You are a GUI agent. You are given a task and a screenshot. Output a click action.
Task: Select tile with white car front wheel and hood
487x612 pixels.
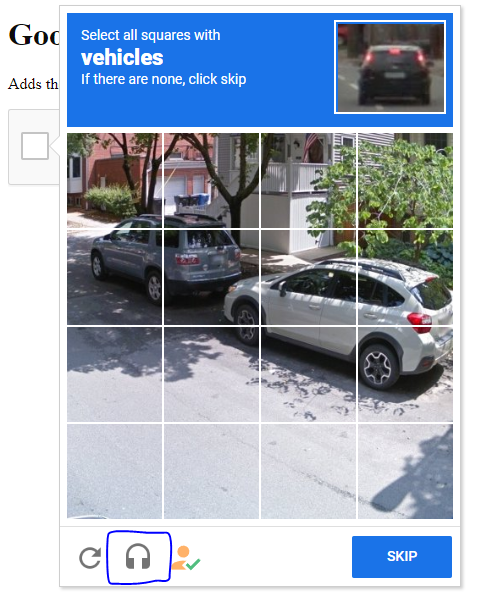tap(308, 277)
